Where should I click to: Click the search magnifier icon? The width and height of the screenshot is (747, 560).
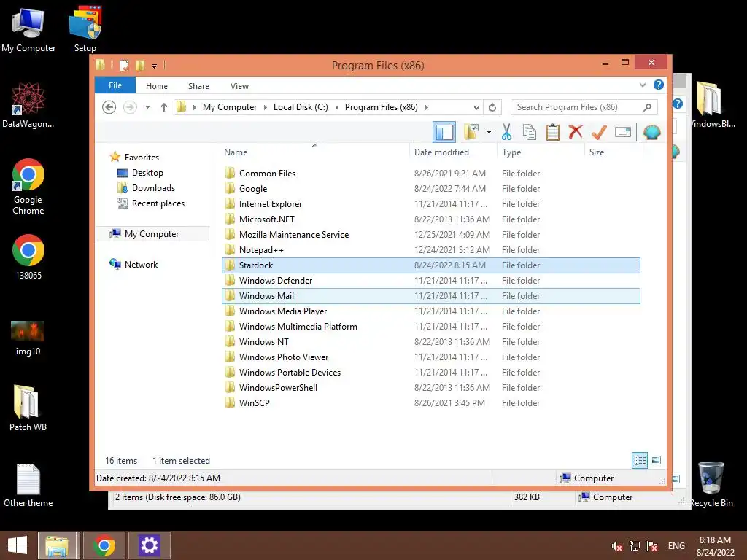(x=647, y=107)
